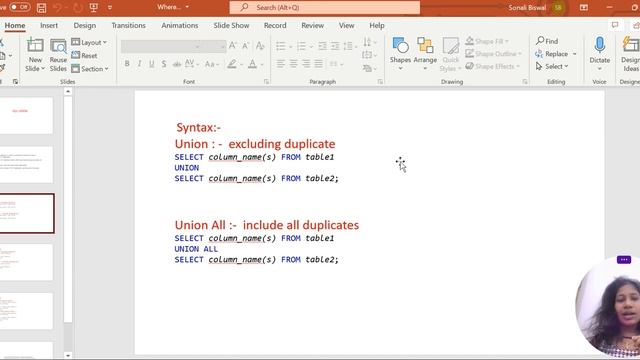
Task: Click Decrease List Level icon
Action: (322, 46)
